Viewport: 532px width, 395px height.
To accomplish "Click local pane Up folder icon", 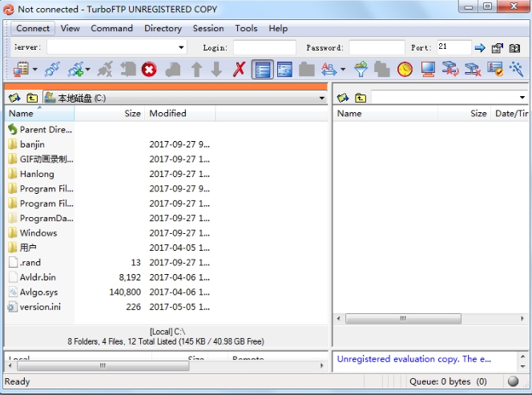I will [32, 98].
